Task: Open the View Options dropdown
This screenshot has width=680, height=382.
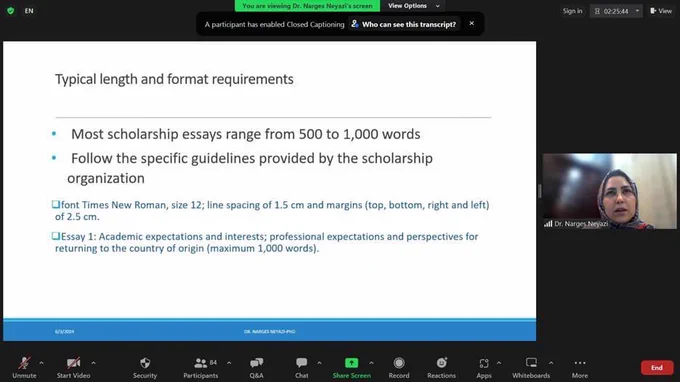Action: point(413,6)
